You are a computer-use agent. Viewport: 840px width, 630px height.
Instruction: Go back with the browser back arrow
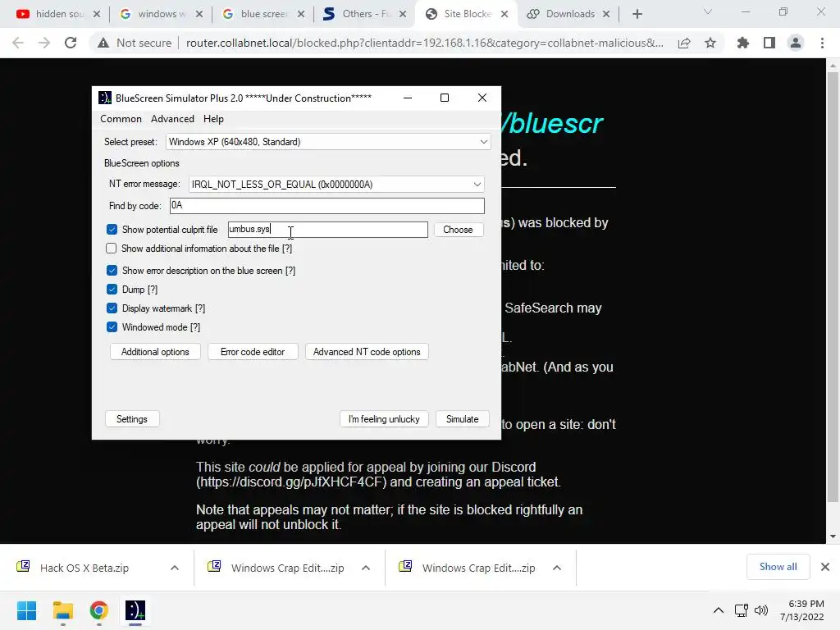18,43
